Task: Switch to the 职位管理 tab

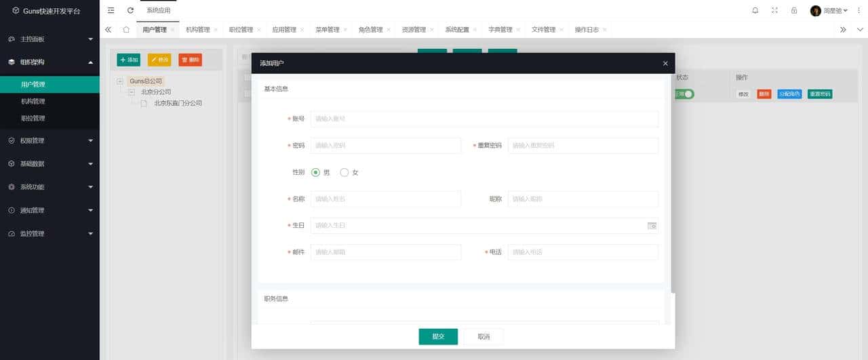Action: pos(241,30)
